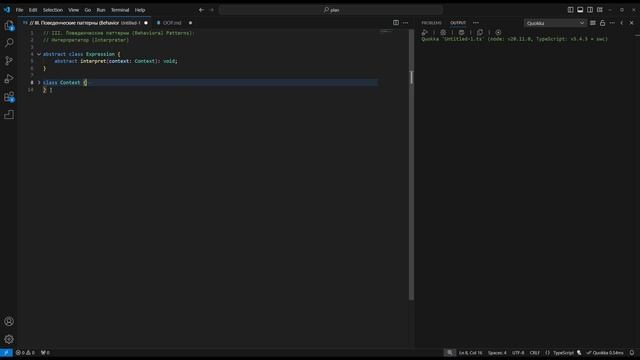Viewport: 640px width, 360px height.
Task: Go back with the navigation arrow
Action: pyautogui.click(x=201, y=10)
